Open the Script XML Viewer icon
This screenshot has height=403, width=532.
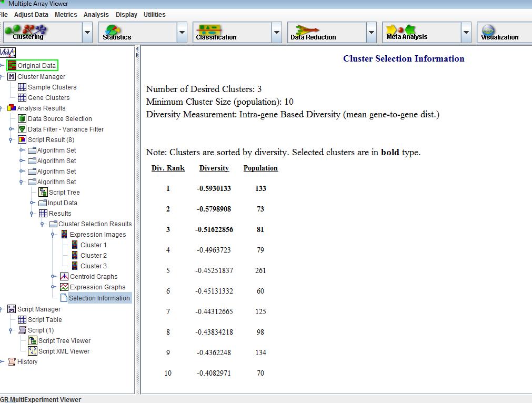[x=33, y=351]
